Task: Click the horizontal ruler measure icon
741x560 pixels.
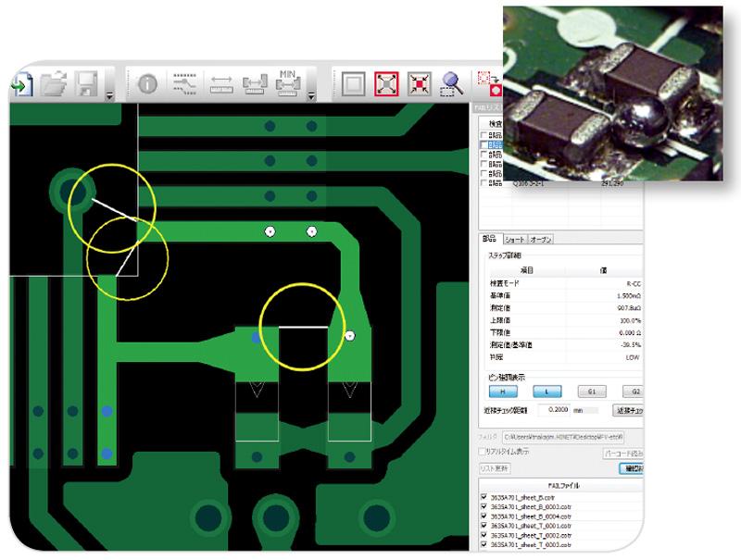Action: click(220, 84)
